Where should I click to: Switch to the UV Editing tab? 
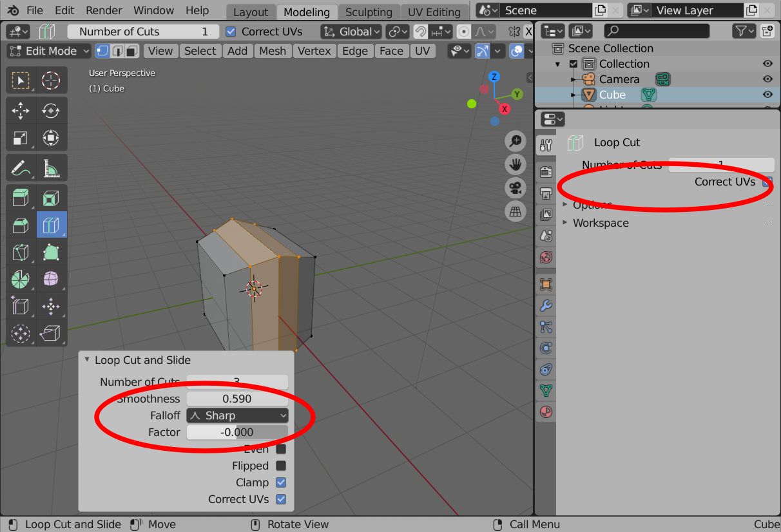click(434, 12)
